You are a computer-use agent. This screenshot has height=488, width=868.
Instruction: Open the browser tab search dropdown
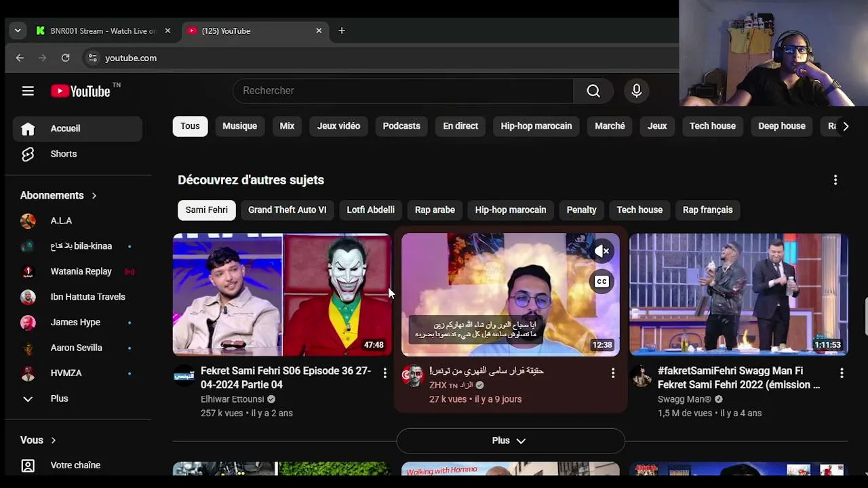pyautogui.click(x=18, y=30)
